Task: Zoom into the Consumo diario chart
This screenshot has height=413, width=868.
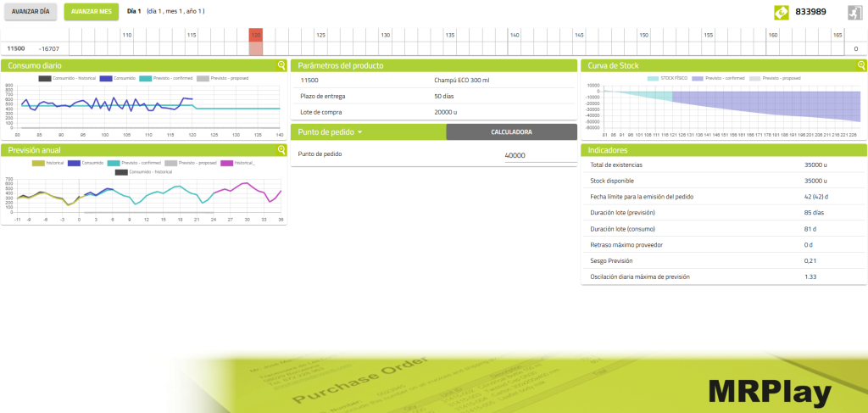Action: pyautogui.click(x=281, y=65)
